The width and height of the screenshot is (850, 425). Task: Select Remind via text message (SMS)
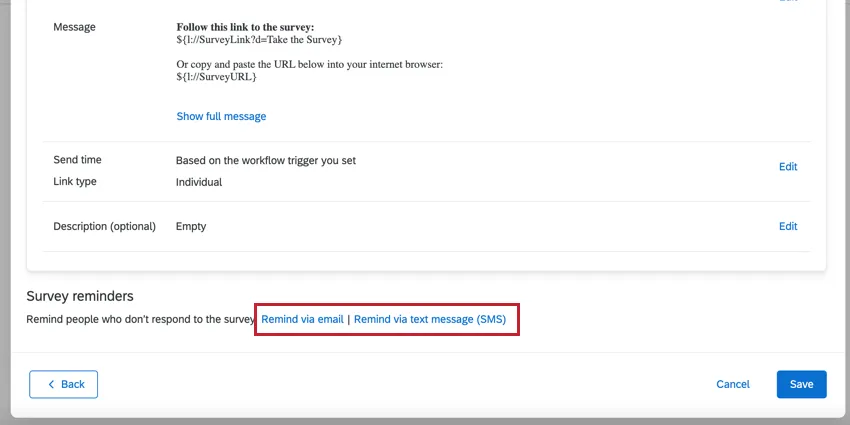click(x=430, y=320)
